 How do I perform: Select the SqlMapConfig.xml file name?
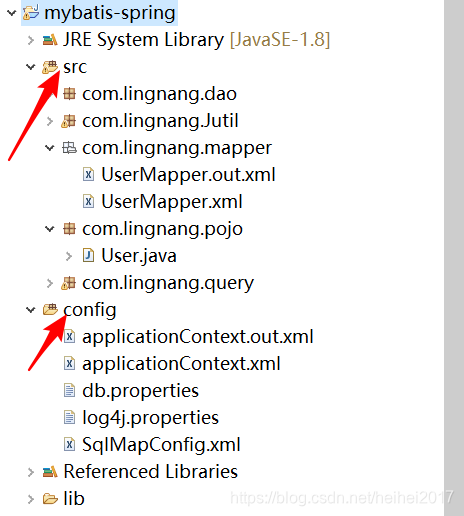(x=161, y=445)
